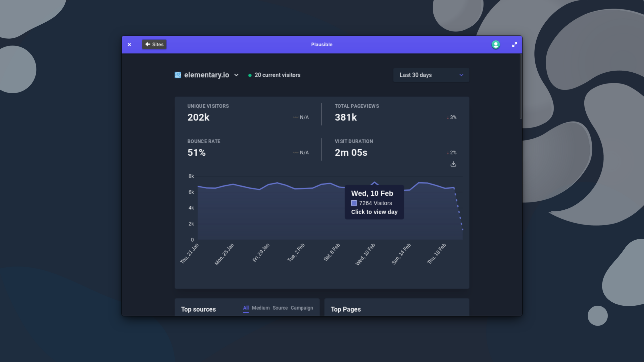
Task: Go back to Sites
Action: click(154, 44)
